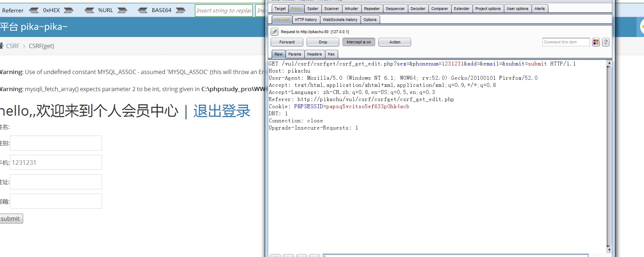Open the Alerts tab
Viewport: 644px width, 257px height.
pyautogui.click(x=539, y=9)
